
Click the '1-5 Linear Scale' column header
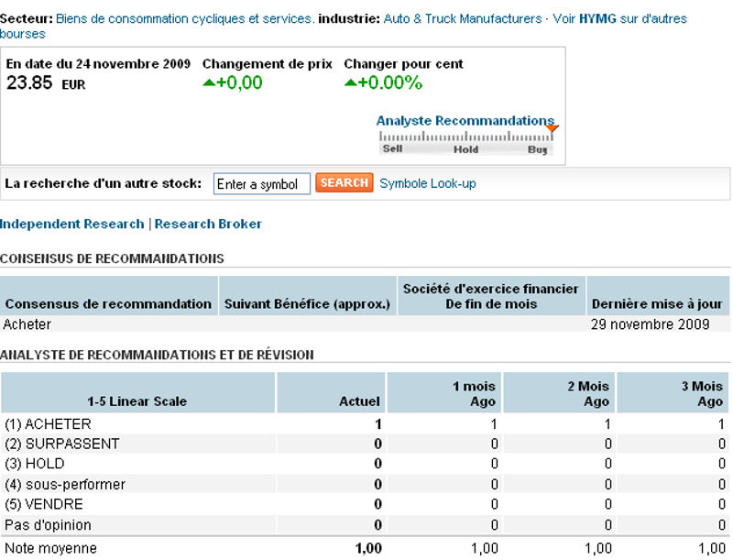coord(137,401)
